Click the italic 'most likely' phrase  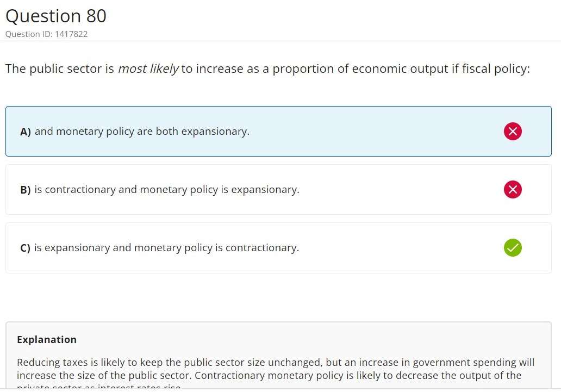[148, 69]
